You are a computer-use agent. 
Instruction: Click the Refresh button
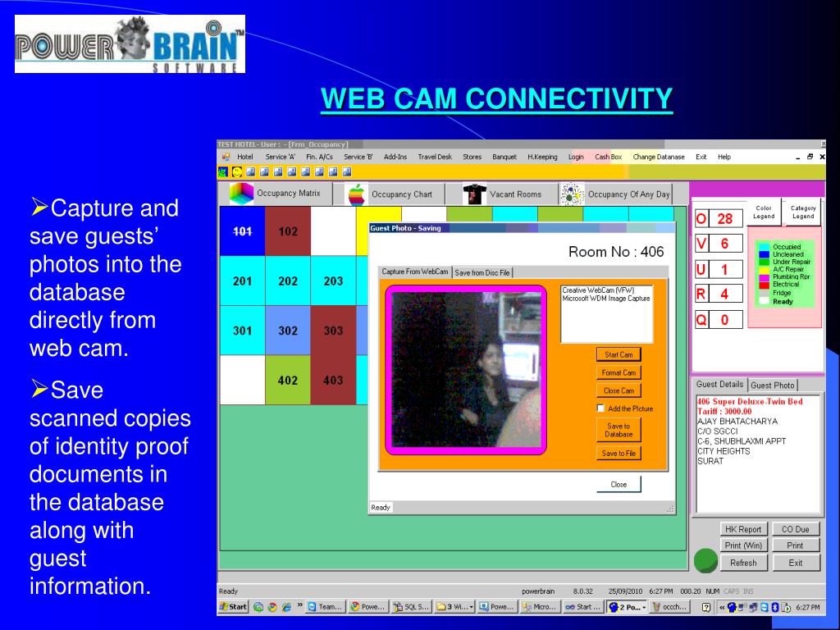click(743, 563)
